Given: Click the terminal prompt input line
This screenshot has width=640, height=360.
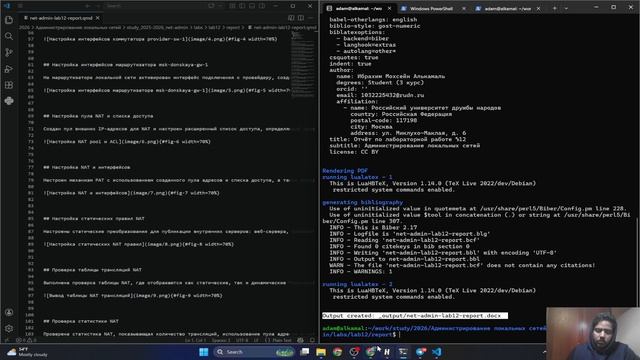Looking at the screenshot, I should pos(433,331).
